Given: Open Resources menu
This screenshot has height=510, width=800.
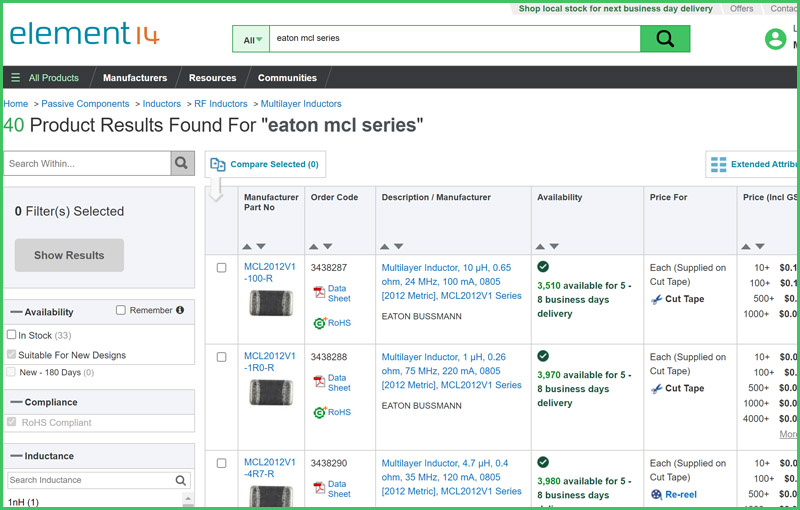Looking at the screenshot, I should pos(212,78).
